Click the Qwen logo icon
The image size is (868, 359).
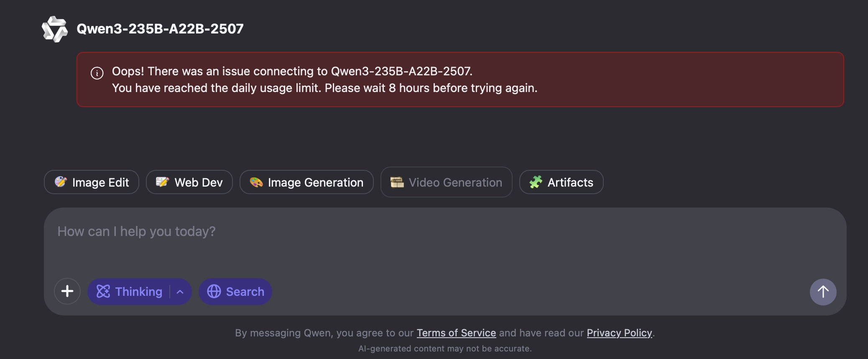(55, 29)
